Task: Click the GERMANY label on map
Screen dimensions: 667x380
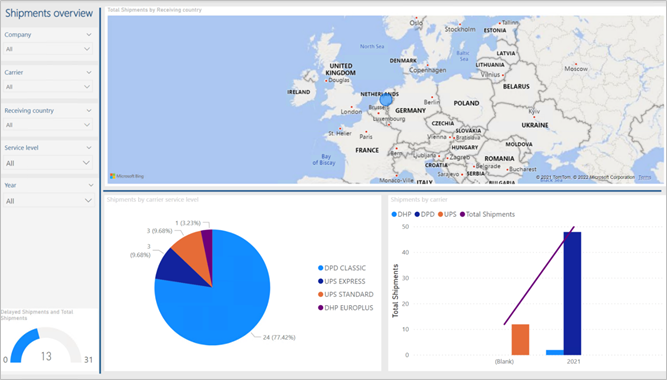Action: pos(410,111)
